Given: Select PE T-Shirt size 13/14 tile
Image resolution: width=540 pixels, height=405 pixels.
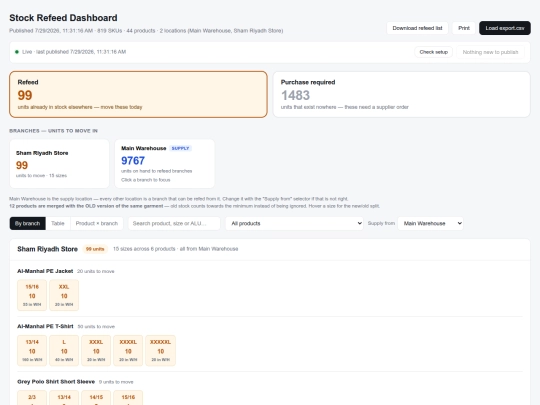Looking at the screenshot, I should coord(32,350).
